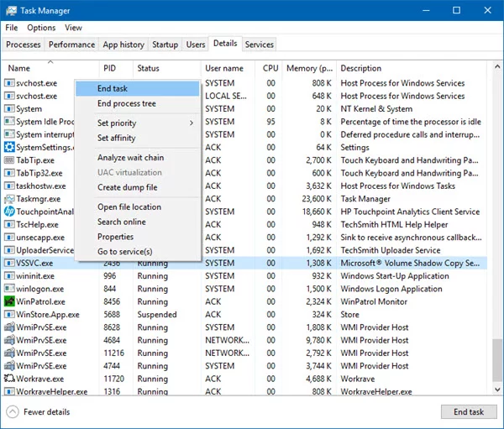Click the Taskmgr.exe process icon
This screenshot has width=504, height=429.
pos(9,199)
